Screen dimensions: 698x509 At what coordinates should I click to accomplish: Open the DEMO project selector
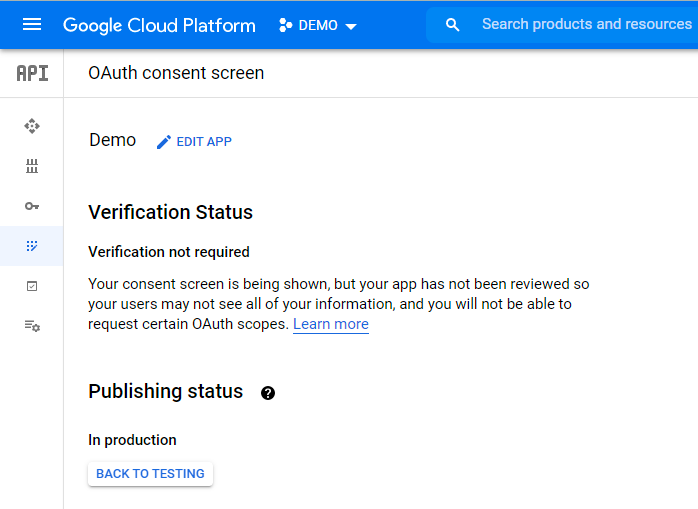[318, 25]
